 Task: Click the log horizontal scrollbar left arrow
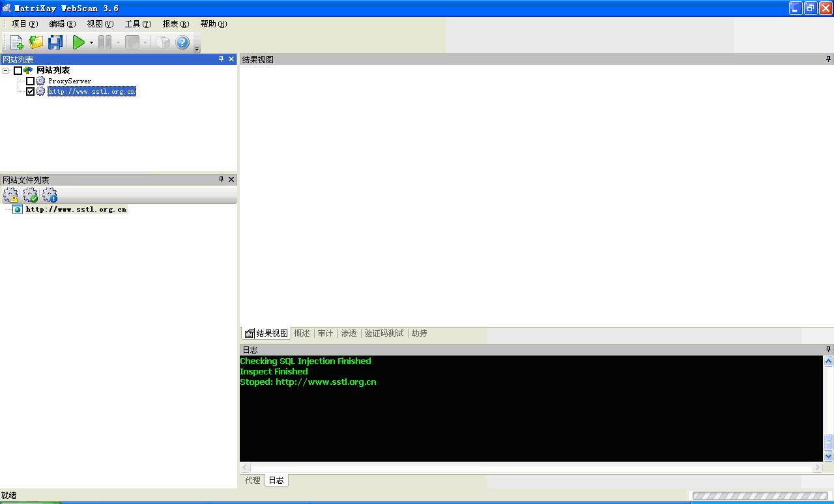point(245,468)
